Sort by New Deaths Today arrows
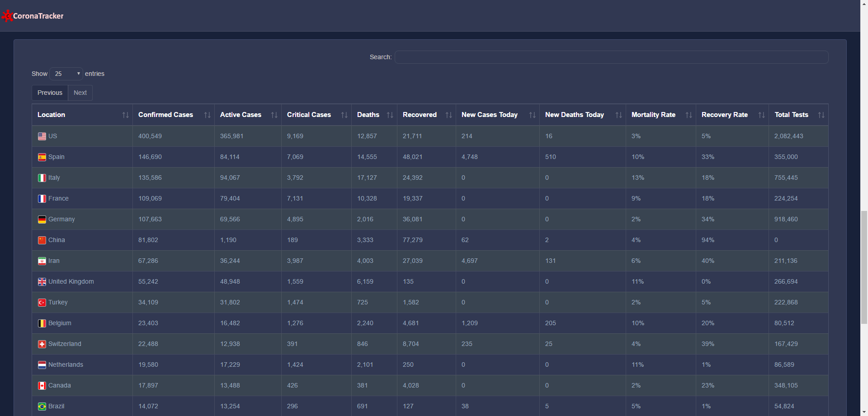The image size is (868, 416). (619, 115)
